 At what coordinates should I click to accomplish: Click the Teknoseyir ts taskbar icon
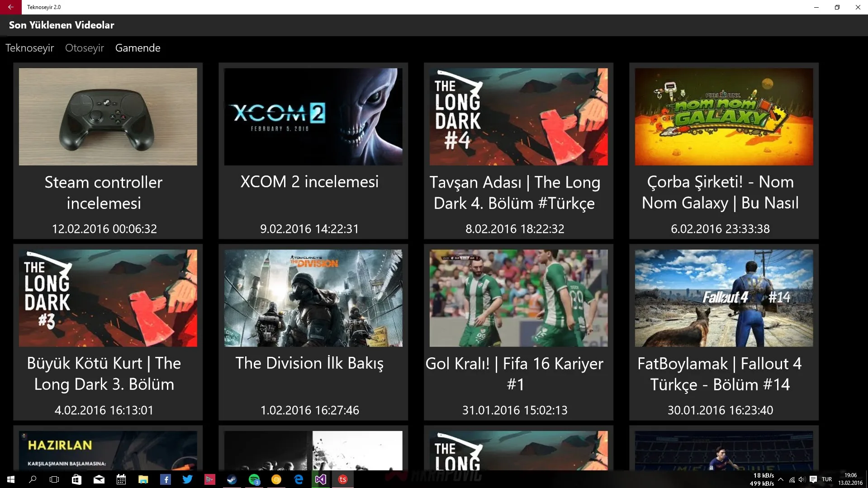343,479
